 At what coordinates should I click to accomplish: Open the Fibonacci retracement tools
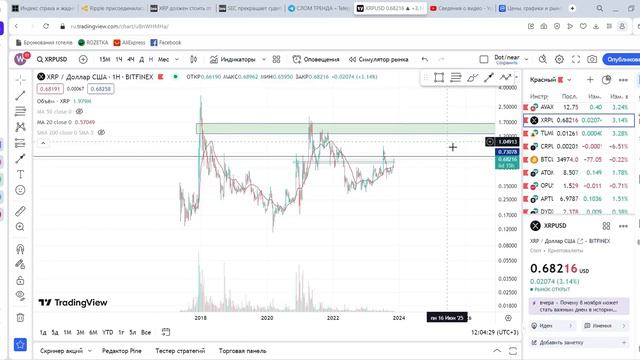(20, 111)
